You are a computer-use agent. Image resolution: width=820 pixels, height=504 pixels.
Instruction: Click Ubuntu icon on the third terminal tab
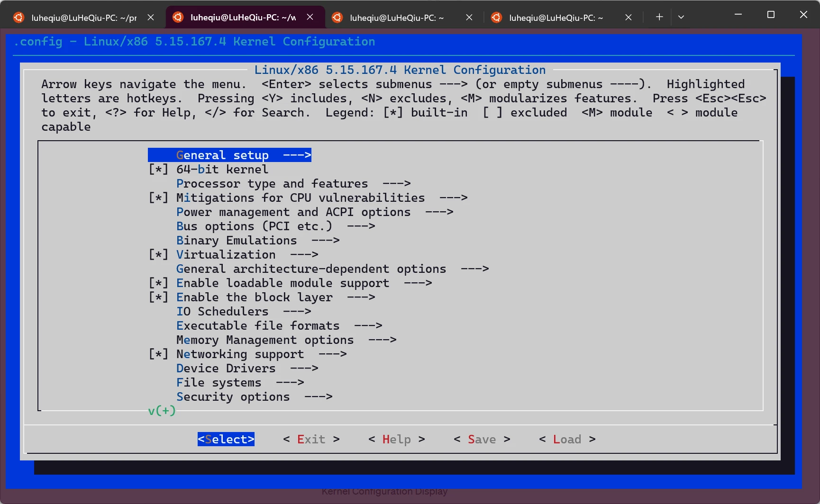(x=337, y=18)
